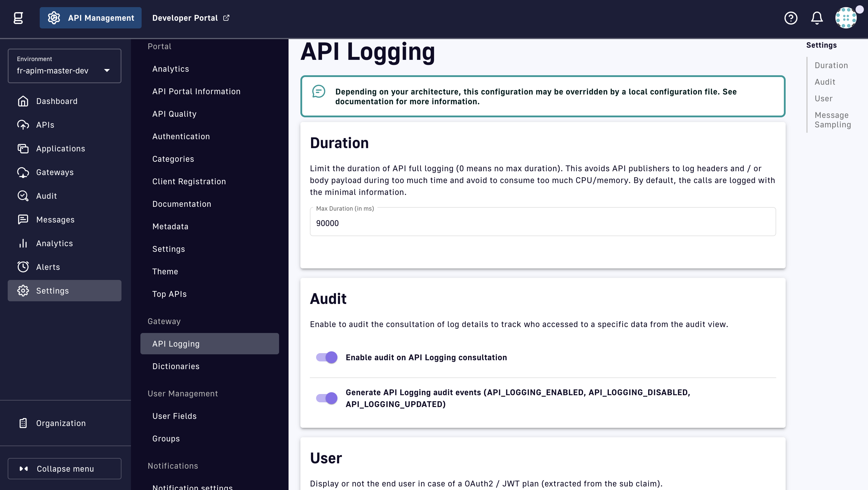Image resolution: width=868 pixels, height=490 pixels.
Task: Click the Alerts clock icon
Action: coord(23,267)
